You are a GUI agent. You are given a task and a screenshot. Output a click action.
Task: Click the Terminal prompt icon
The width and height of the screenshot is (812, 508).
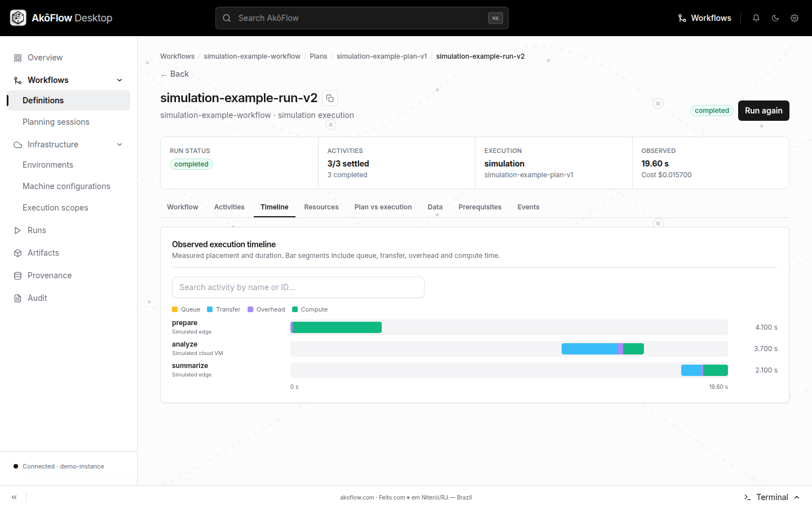(x=747, y=497)
